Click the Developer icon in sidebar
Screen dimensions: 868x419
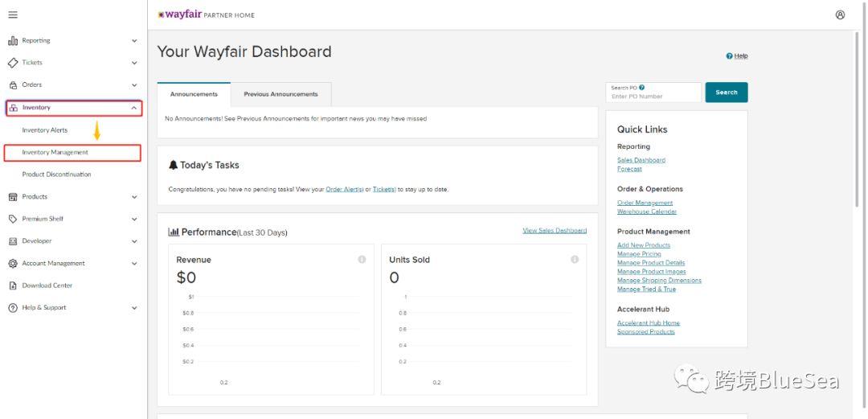point(13,241)
